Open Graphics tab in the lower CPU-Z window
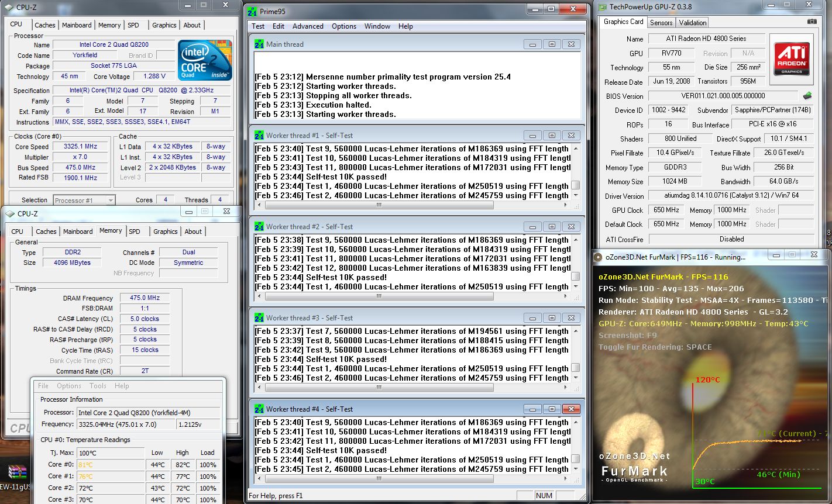 tap(165, 232)
